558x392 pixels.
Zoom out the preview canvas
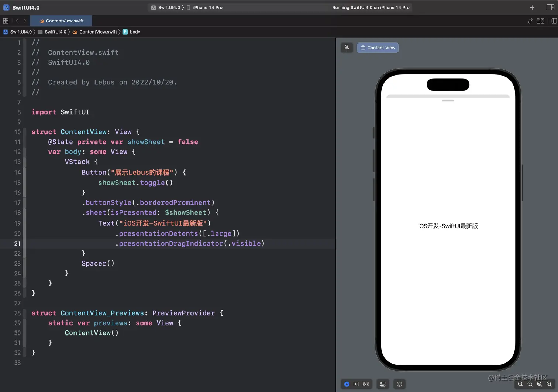point(520,384)
